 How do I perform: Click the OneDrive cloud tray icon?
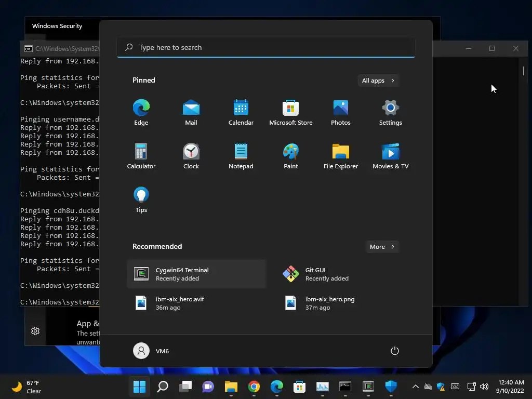[428, 387]
